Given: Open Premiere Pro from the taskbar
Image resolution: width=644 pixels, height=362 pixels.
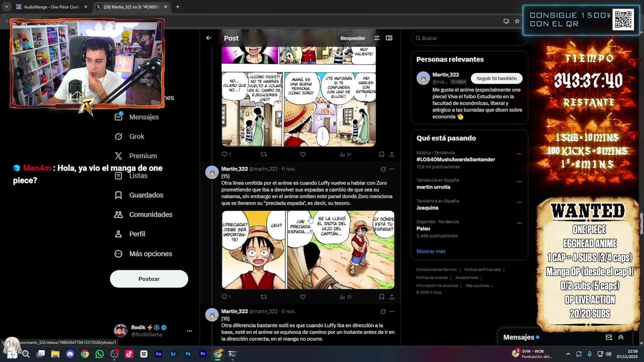Looking at the screenshot, I should [203, 354].
